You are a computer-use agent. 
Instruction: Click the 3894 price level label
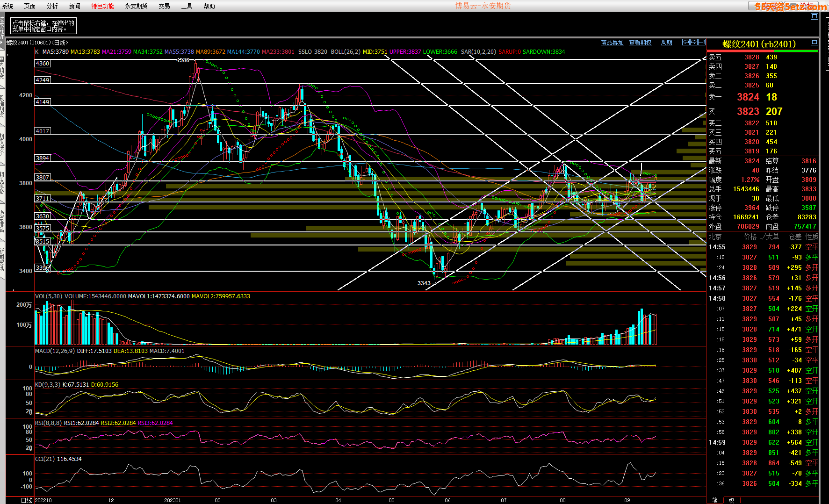43,158
